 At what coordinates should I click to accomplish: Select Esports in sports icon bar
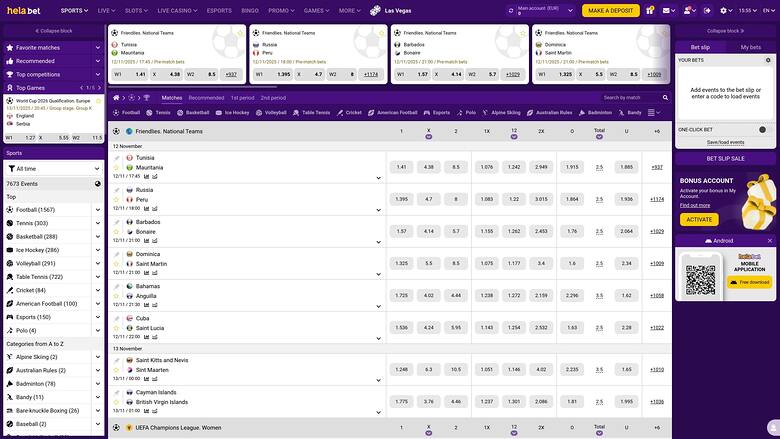point(437,113)
